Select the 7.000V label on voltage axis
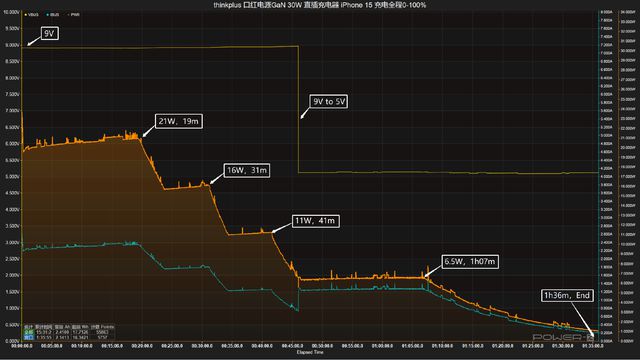This screenshot has width=640, height=360. coord(12,111)
